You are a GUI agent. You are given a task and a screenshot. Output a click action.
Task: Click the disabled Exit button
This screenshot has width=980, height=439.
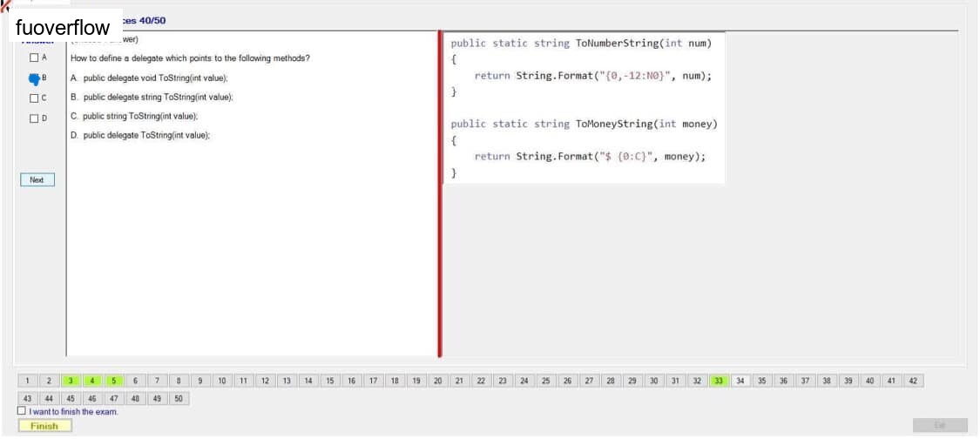point(940,426)
